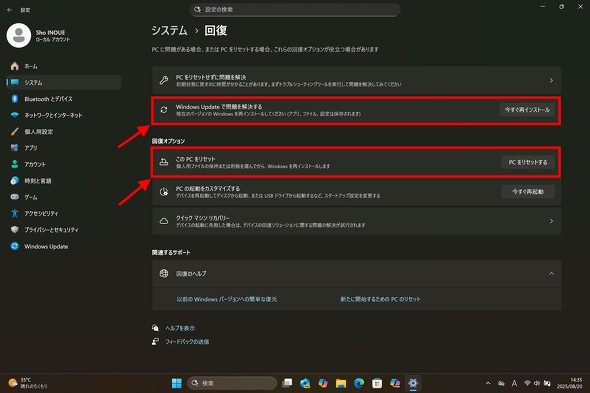
Task: Click the globe icon beside 回復のヘルプ
Action: point(164,273)
